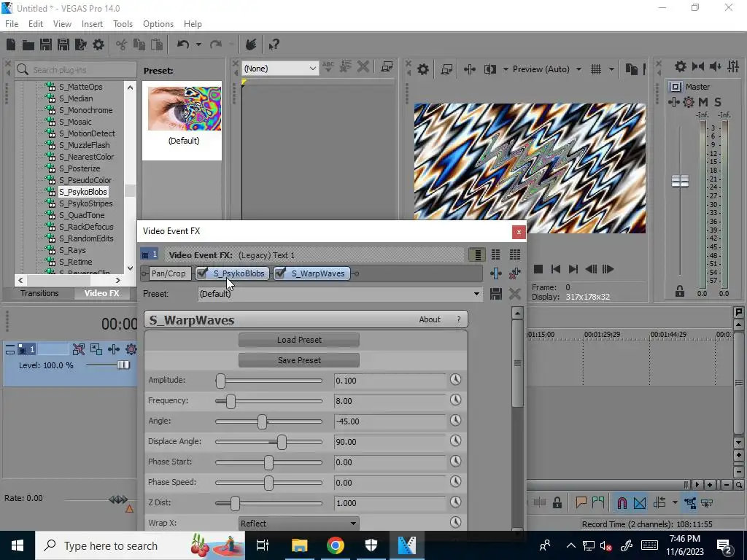Open overlays grid dropdown arrow
747x560 pixels.
tap(611, 69)
